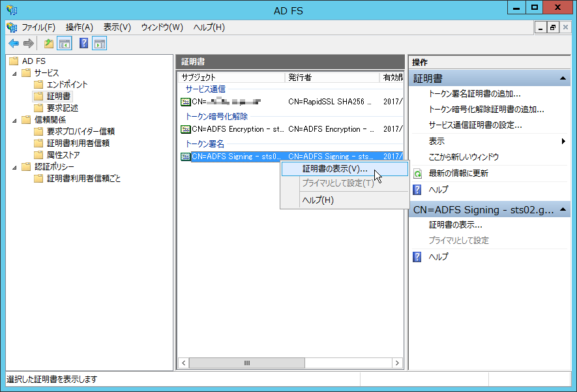This screenshot has height=392, width=577.
Task: Click 最新の情報に更新 action
Action: pyautogui.click(x=458, y=173)
